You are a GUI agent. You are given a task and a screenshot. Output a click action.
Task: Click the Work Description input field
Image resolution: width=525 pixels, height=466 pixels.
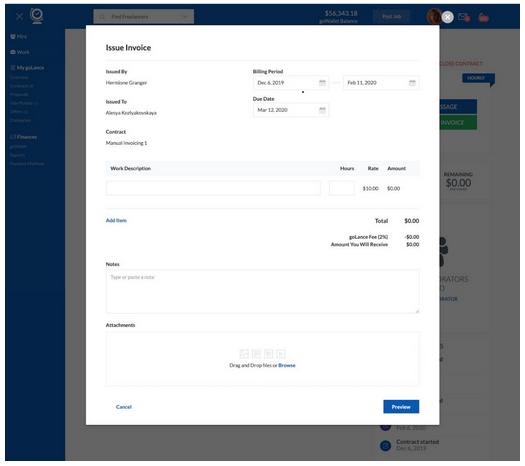(213, 188)
